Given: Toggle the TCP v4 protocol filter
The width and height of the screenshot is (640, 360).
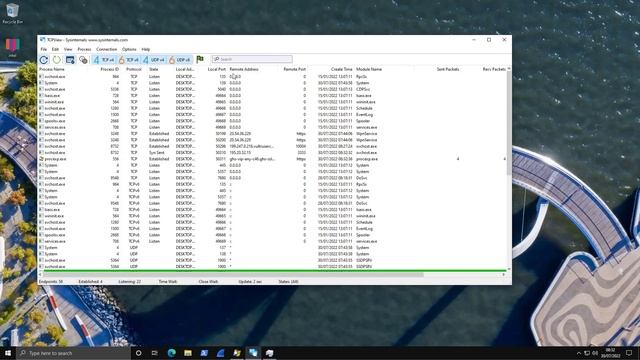Looking at the screenshot, I should 104,60.
